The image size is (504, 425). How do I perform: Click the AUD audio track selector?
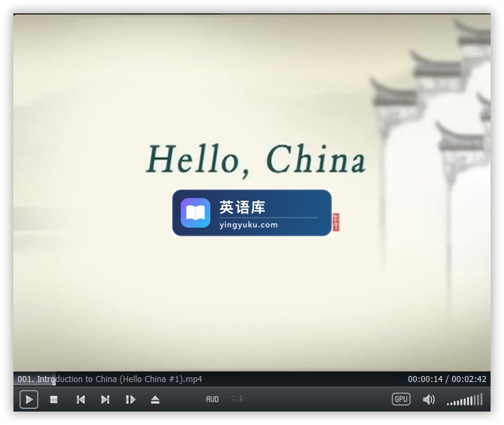click(212, 399)
